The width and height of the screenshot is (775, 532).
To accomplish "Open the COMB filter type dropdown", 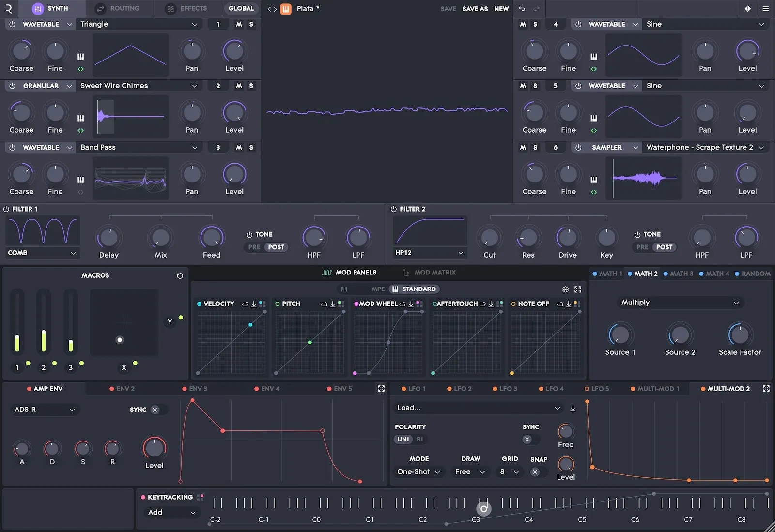I will 42,252.
